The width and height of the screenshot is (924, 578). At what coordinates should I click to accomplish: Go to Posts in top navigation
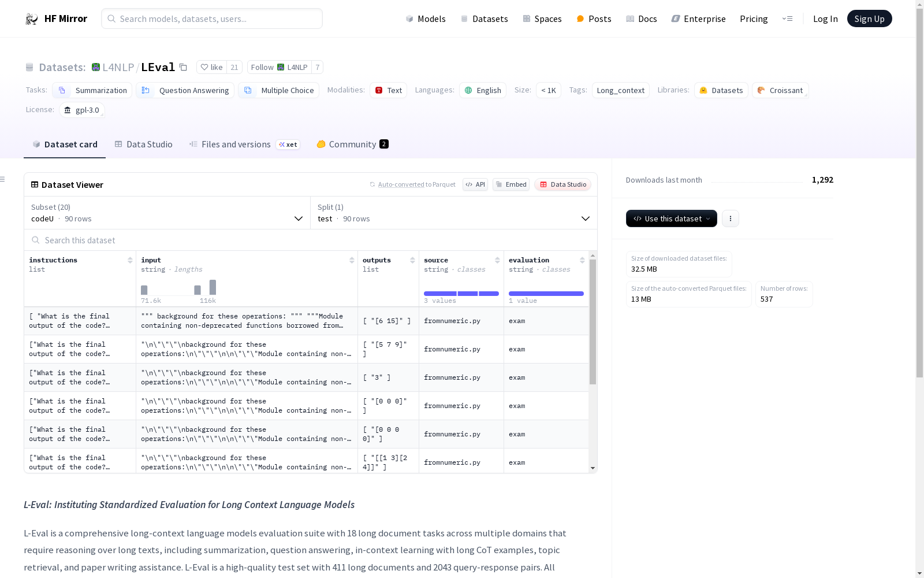pyautogui.click(x=594, y=19)
